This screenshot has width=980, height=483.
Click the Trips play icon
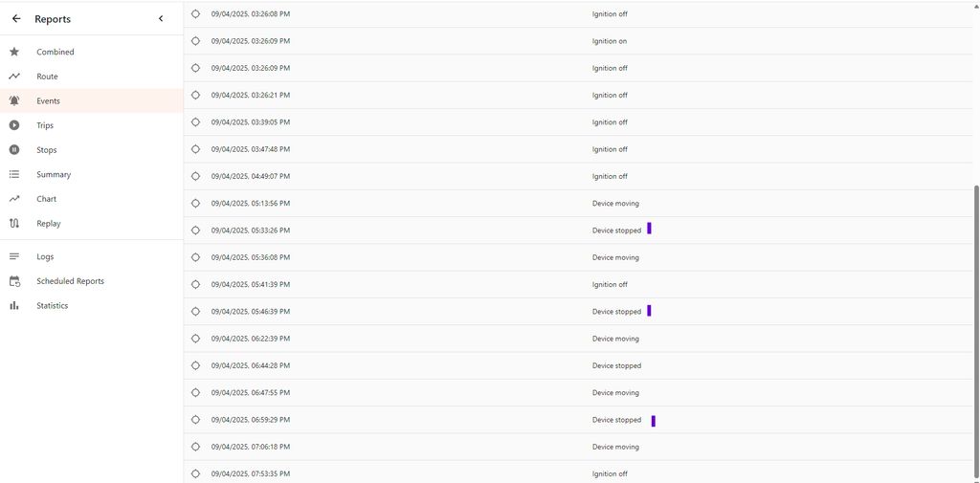(14, 125)
